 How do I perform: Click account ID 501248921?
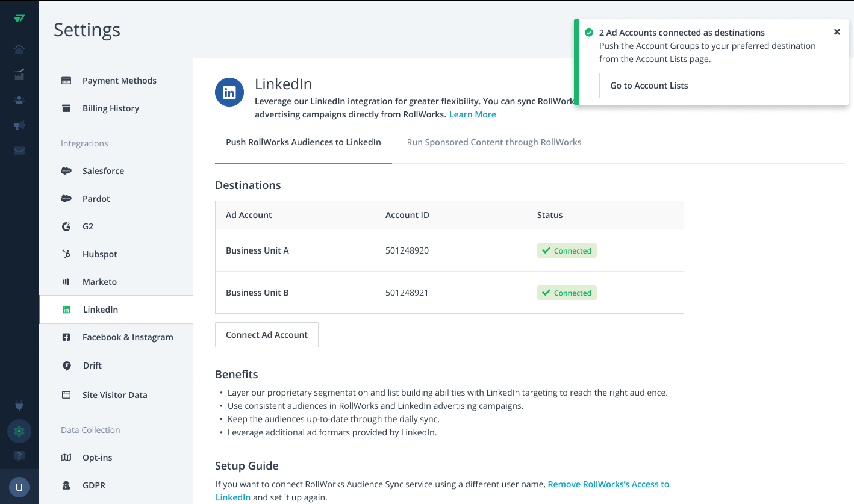pos(407,293)
